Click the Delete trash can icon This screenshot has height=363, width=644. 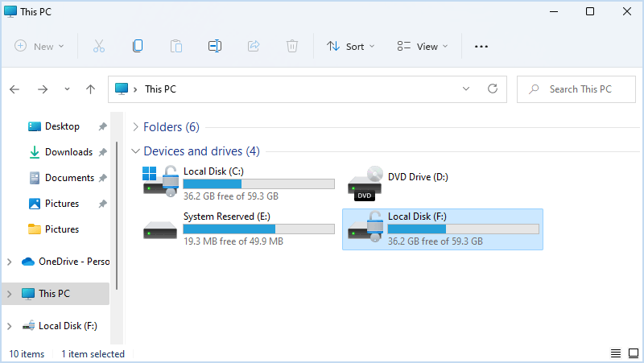coord(292,46)
